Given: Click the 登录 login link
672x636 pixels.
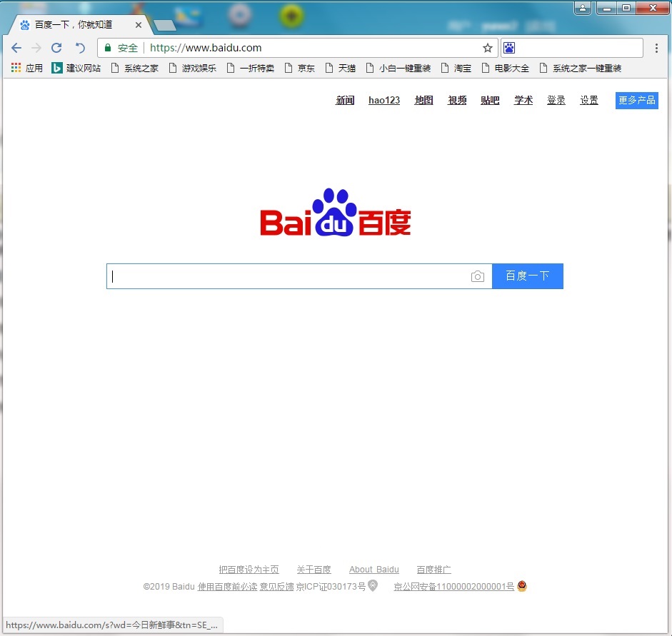Looking at the screenshot, I should pos(556,100).
